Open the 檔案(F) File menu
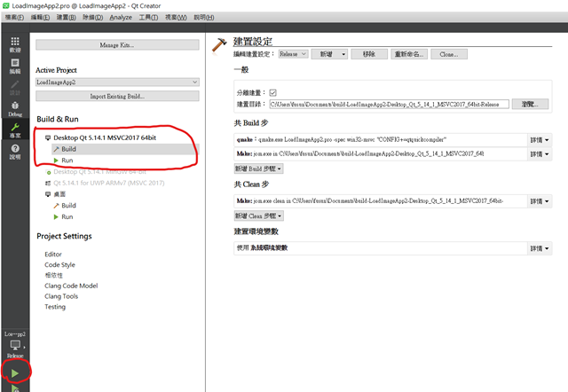This screenshot has width=568, height=392. [14, 17]
